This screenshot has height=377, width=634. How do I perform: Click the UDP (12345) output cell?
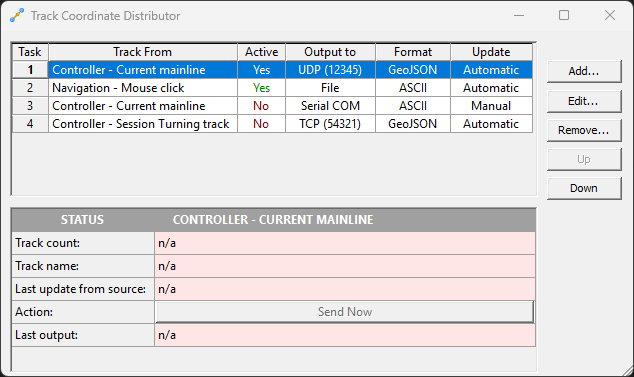click(x=330, y=70)
